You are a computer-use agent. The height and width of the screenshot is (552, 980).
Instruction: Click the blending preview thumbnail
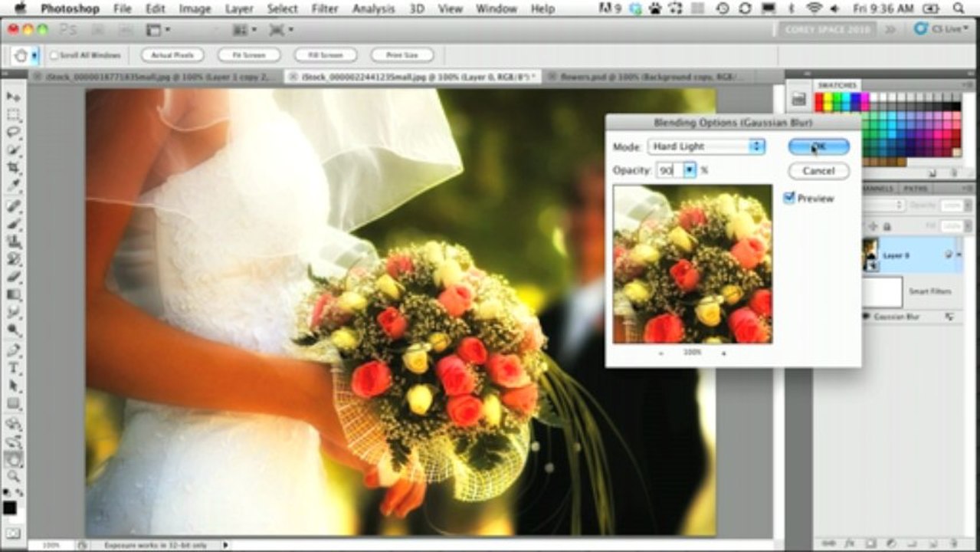point(693,264)
